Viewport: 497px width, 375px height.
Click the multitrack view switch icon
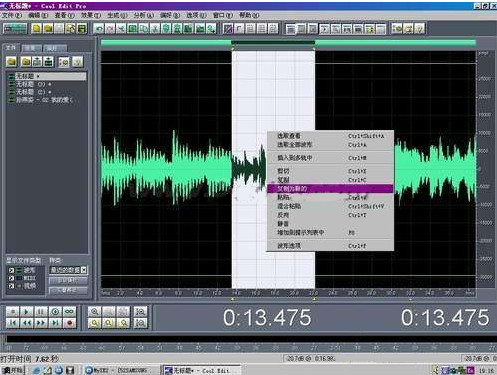15,29
